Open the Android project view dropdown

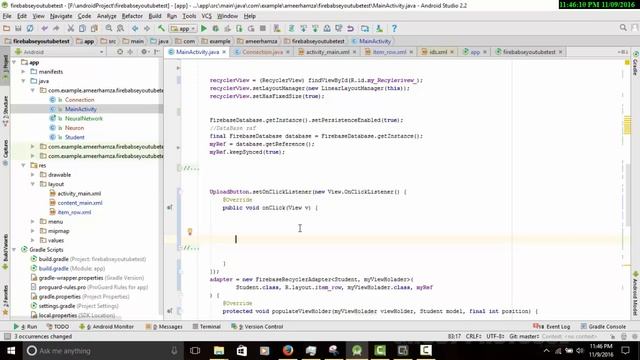point(59,52)
